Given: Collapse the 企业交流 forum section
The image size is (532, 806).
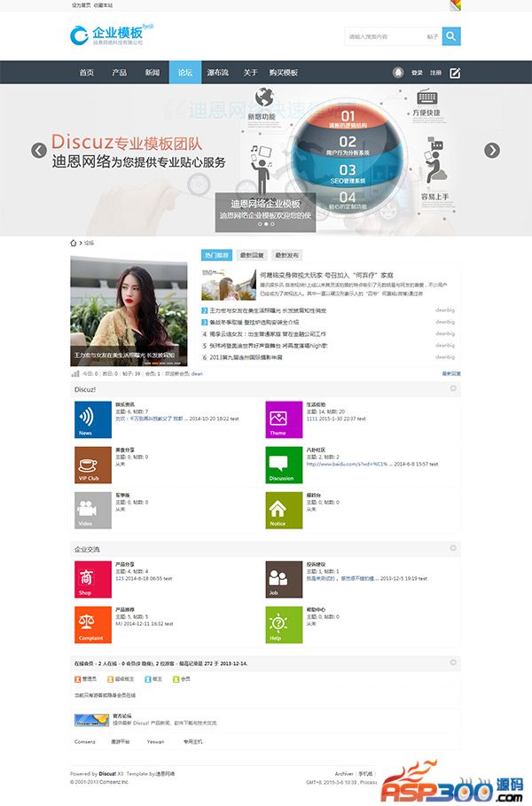Looking at the screenshot, I should 453,549.
